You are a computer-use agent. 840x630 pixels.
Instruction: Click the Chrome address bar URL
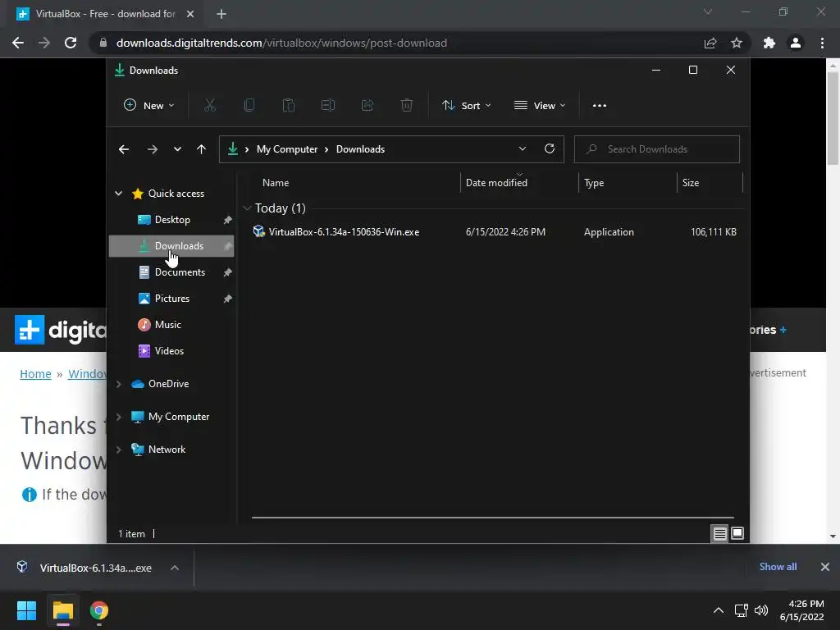point(281,43)
